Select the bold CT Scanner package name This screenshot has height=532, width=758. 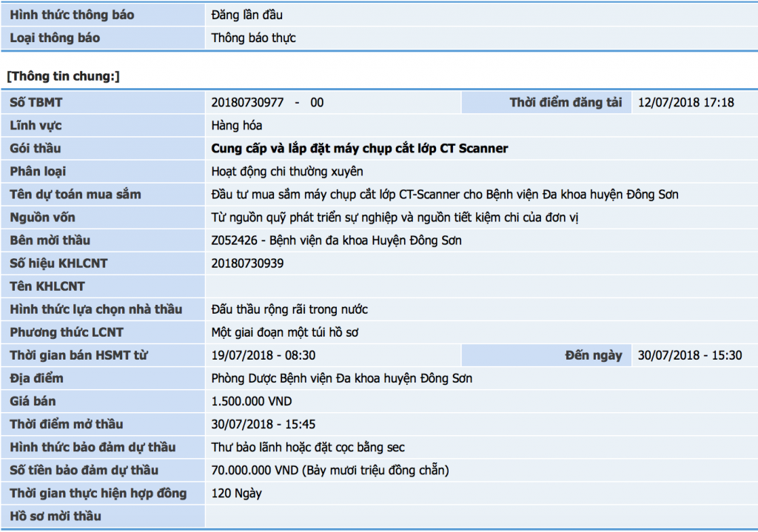[359, 148]
